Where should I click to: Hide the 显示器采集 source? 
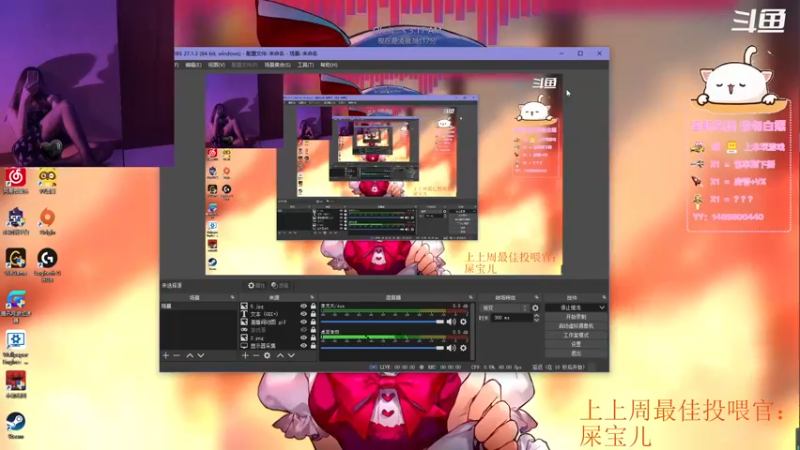(x=304, y=346)
